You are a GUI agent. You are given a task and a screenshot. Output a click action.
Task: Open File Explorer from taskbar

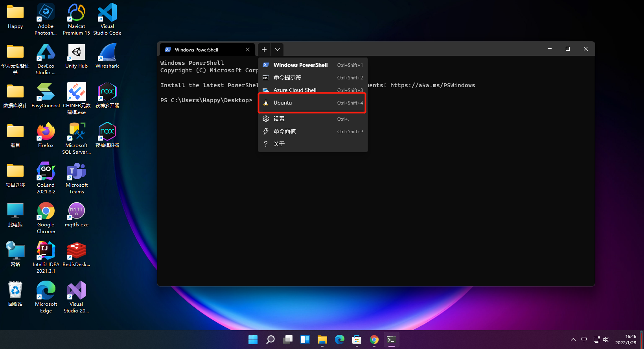pos(322,340)
